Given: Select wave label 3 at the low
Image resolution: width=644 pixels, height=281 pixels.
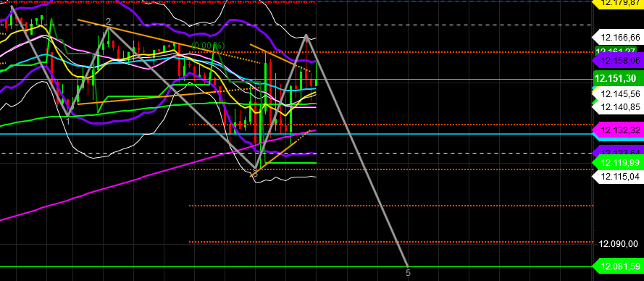Looking at the screenshot, I should pyautogui.click(x=255, y=175).
